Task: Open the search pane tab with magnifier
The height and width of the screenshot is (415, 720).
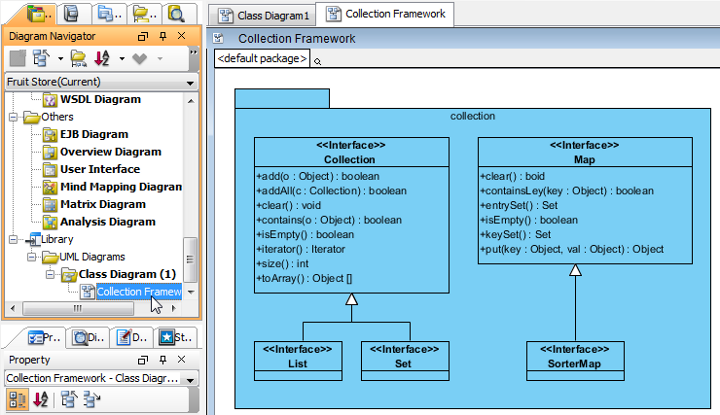Action: (175, 14)
